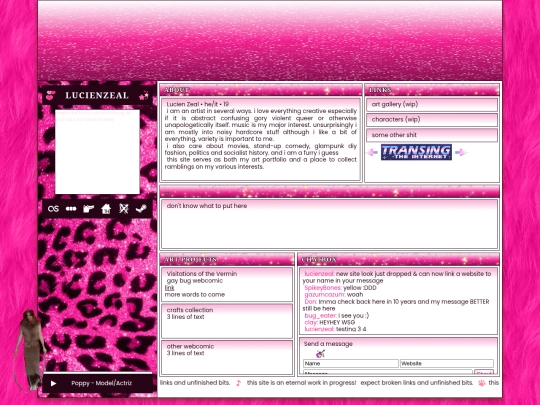
Task: Click the stars icon beside LUCIENZEAL title
Action: pos(144,95)
